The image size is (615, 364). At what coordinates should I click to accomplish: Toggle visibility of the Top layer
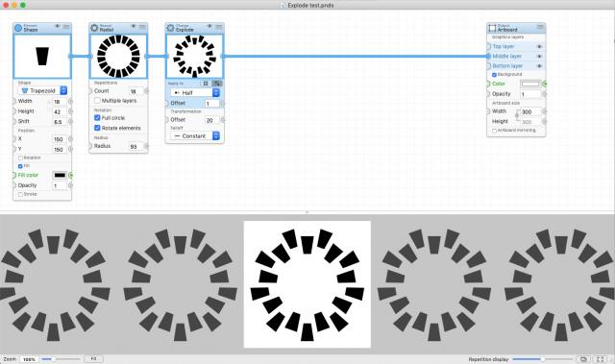[x=539, y=47]
